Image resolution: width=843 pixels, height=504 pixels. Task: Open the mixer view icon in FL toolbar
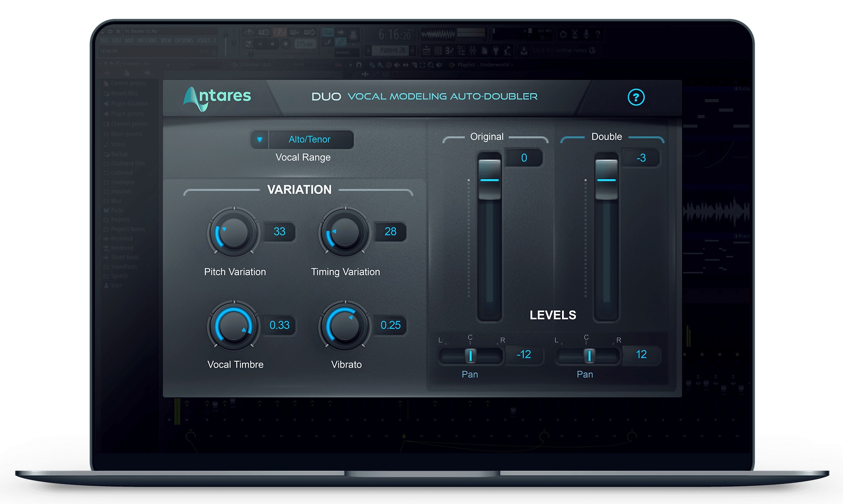(473, 51)
